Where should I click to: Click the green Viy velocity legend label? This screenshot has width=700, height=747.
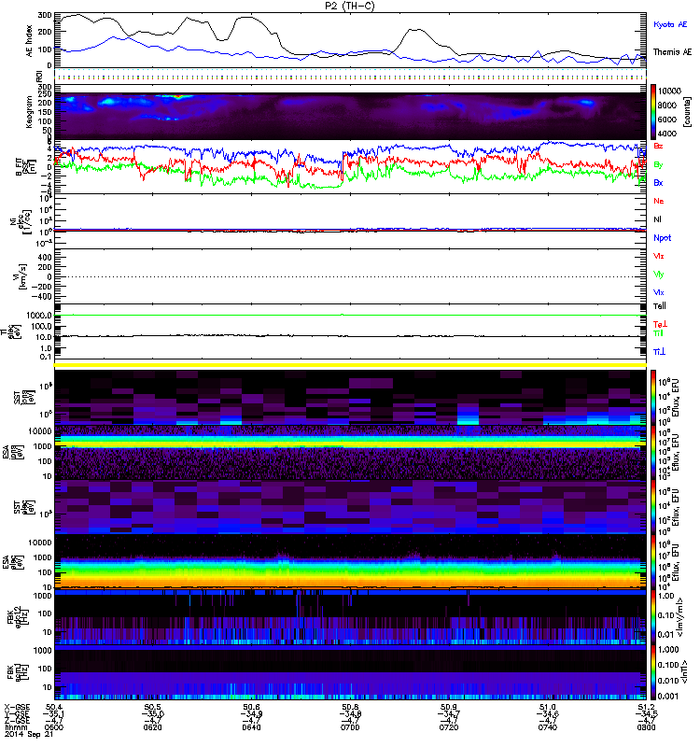(658, 275)
